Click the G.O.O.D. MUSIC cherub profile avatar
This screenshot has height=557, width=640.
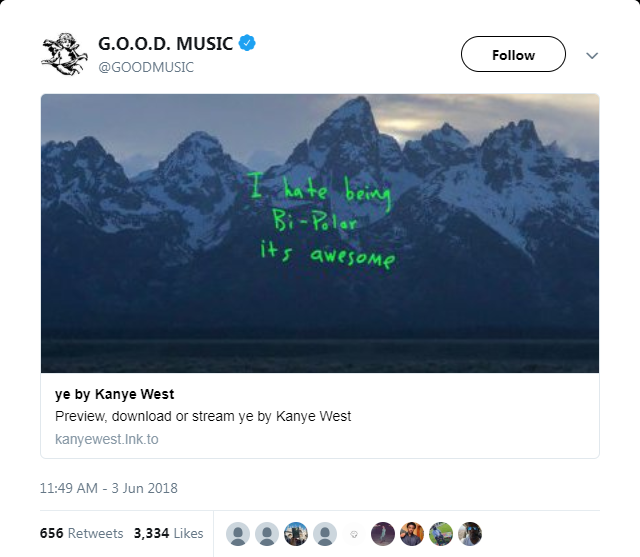coord(65,53)
